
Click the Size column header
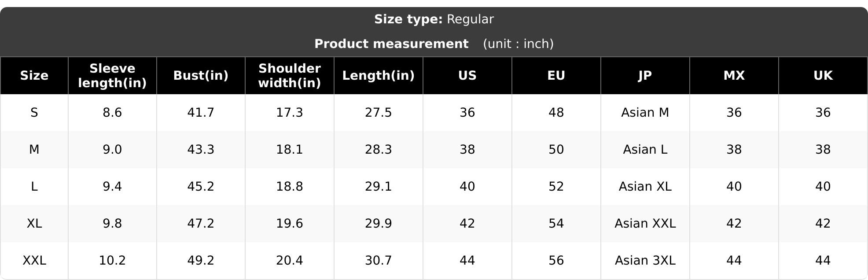[x=34, y=76]
